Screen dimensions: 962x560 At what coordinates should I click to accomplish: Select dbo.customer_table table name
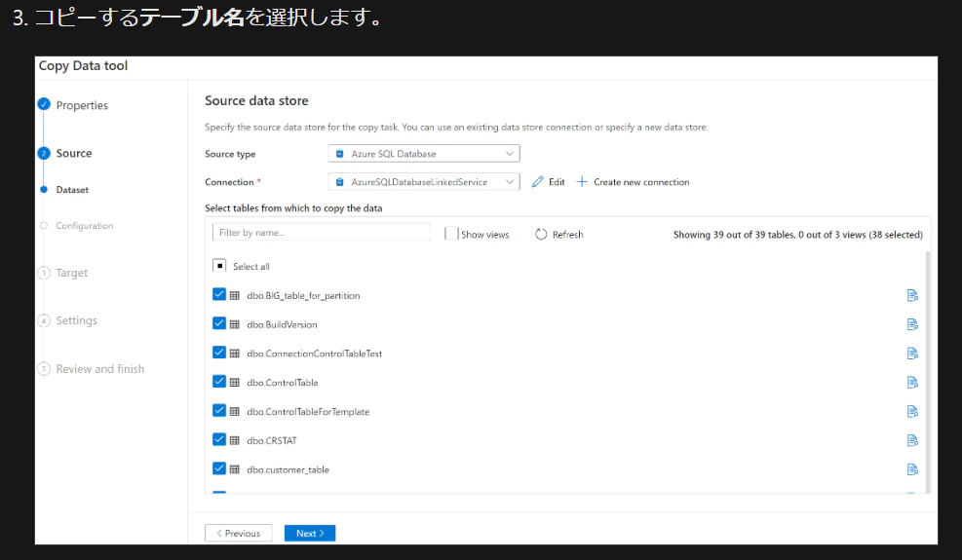(288, 469)
